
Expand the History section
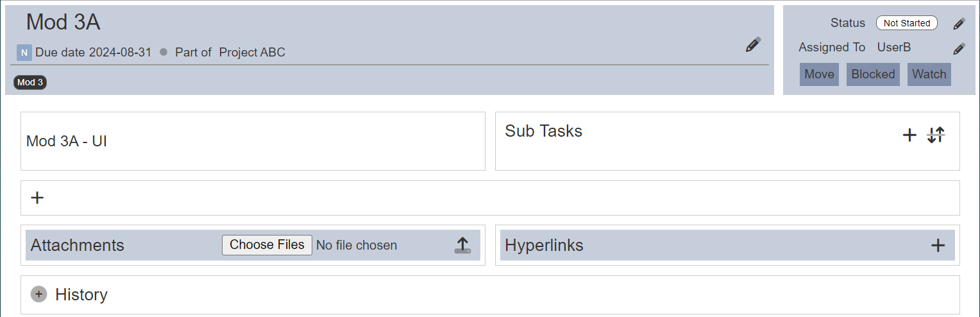coord(39,295)
